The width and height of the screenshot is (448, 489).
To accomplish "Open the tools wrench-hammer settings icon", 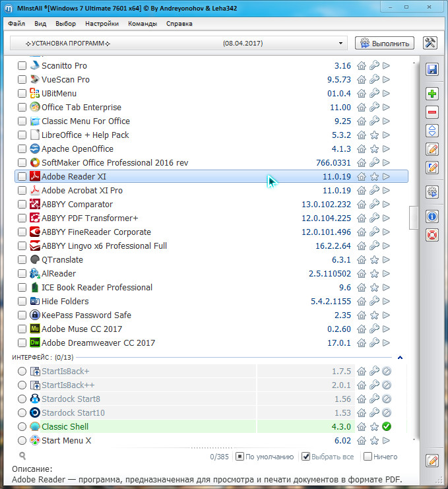I will click(x=430, y=43).
